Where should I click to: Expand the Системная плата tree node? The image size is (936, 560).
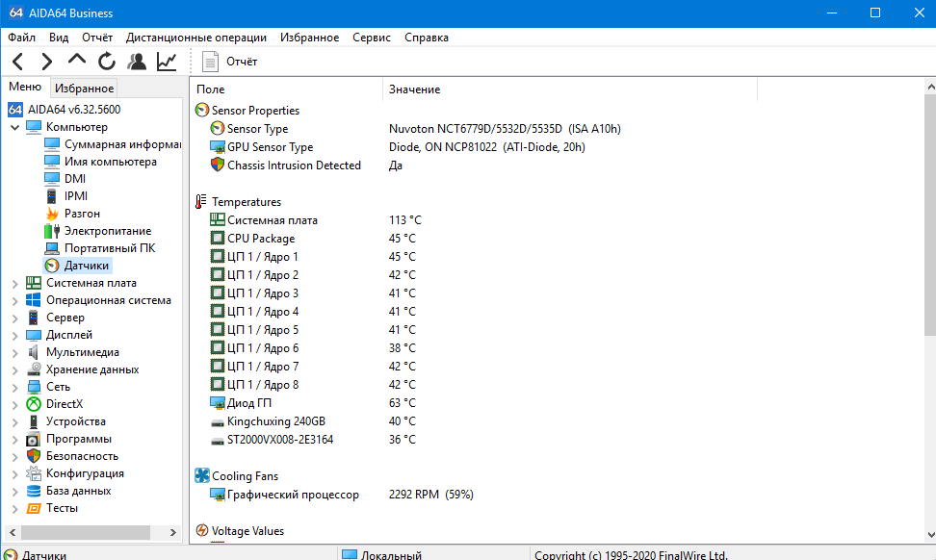[14, 283]
